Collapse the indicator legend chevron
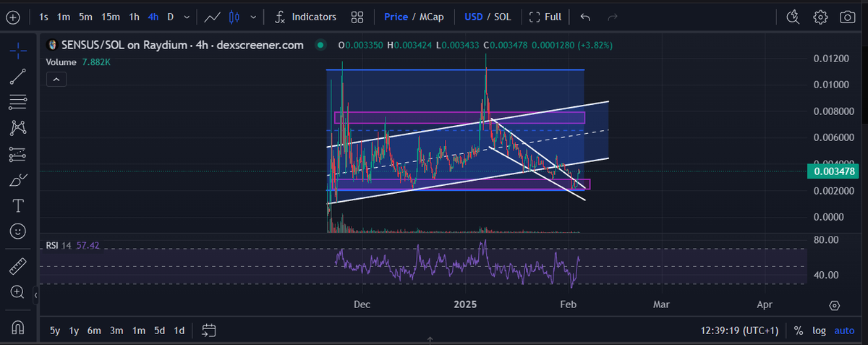The image size is (868, 345). point(57,79)
